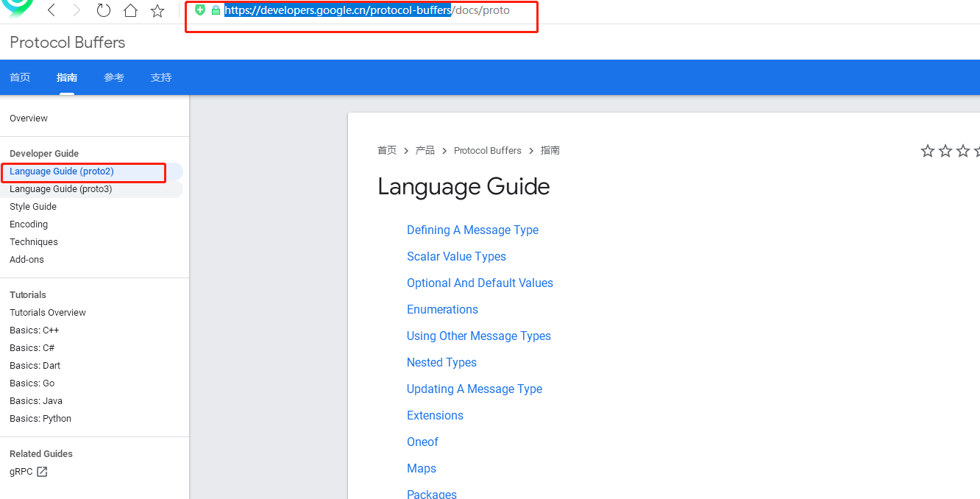Screen dimensions: 980x499
Task: Jump to Using Other Message Types
Action: [x=479, y=336]
